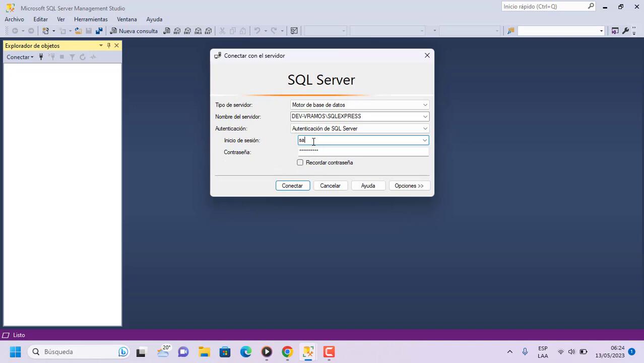Image resolution: width=644 pixels, height=363 pixels.
Task: Click the connect plug icon in Explorador de objetos
Action: (41, 57)
